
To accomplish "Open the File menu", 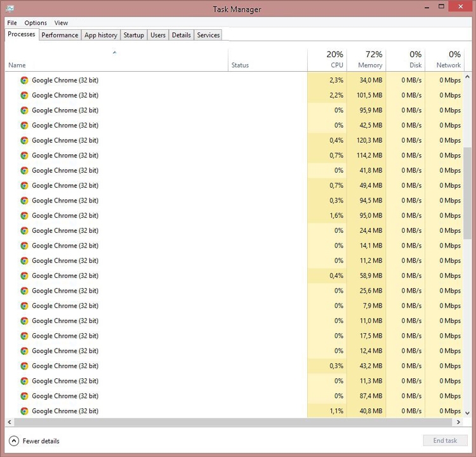I will click(12, 23).
